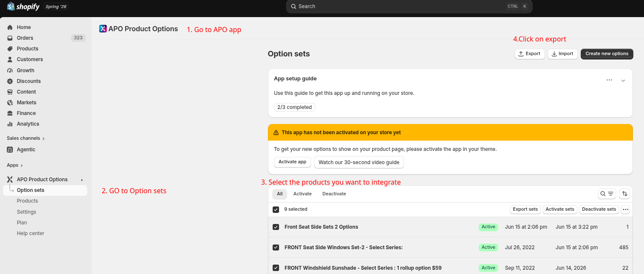Click the Orders inbox icon
The image size is (644, 274).
pyautogui.click(x=10, y=38)
